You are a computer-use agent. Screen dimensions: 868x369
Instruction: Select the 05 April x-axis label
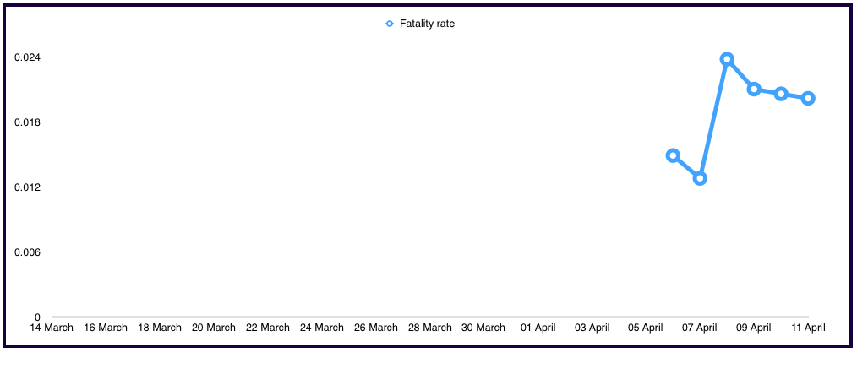[647, 328]
